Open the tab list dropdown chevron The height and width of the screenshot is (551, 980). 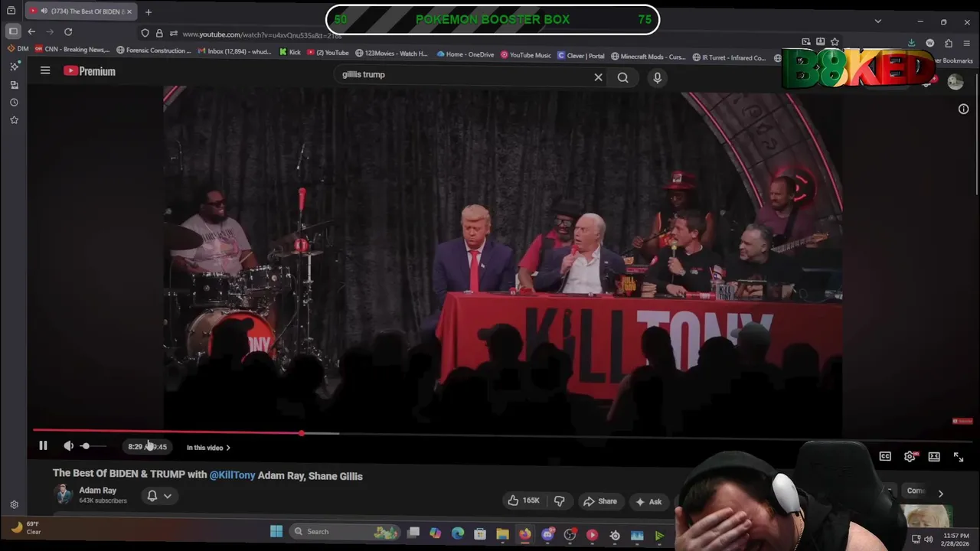pos(878,21)
